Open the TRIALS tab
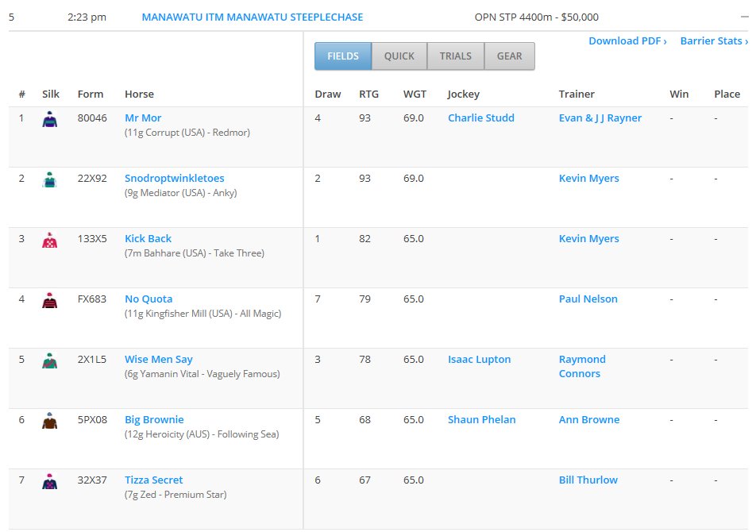This screenshot has width=756, height=532. (456, 56)
